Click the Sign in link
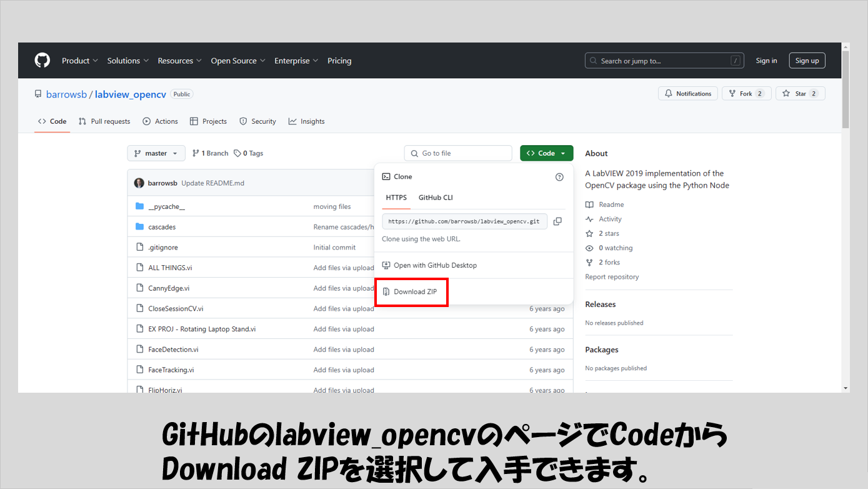The height and width of the screenshot is (489, 868). tap(766, 61)
